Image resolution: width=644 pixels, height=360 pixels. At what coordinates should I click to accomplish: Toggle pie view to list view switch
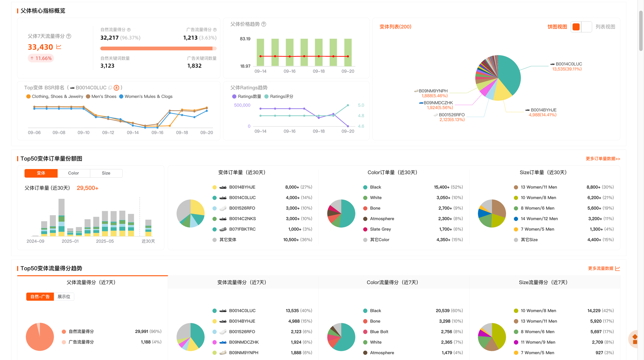click(x=581, y=27)
